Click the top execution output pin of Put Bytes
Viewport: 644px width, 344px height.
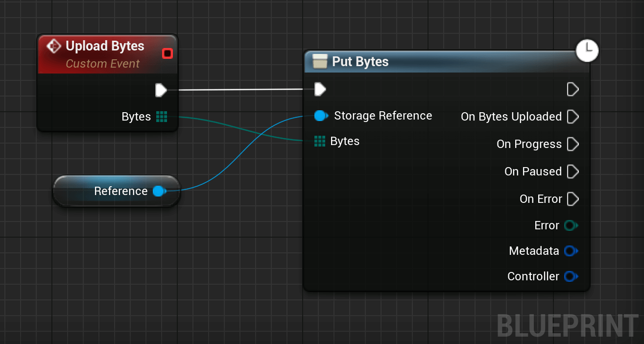pos(572,89)
